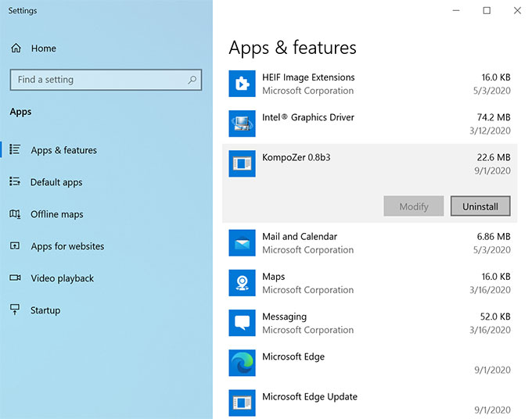The height and width of the screenshot is (419, 532).
Task: Minimize the Settings window
Action: pos(456,10)
